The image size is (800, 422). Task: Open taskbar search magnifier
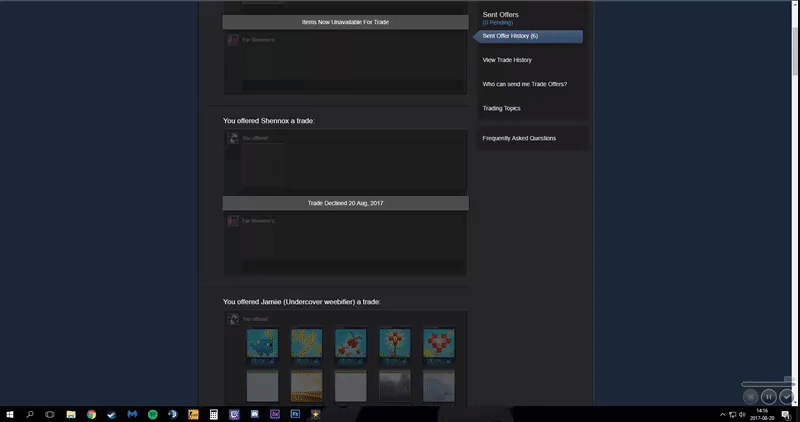pyautogui.click(x=30, y=414)
